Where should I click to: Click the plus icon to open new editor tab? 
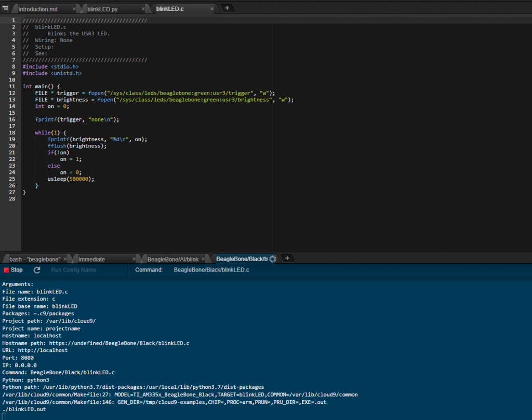[227, 8]
